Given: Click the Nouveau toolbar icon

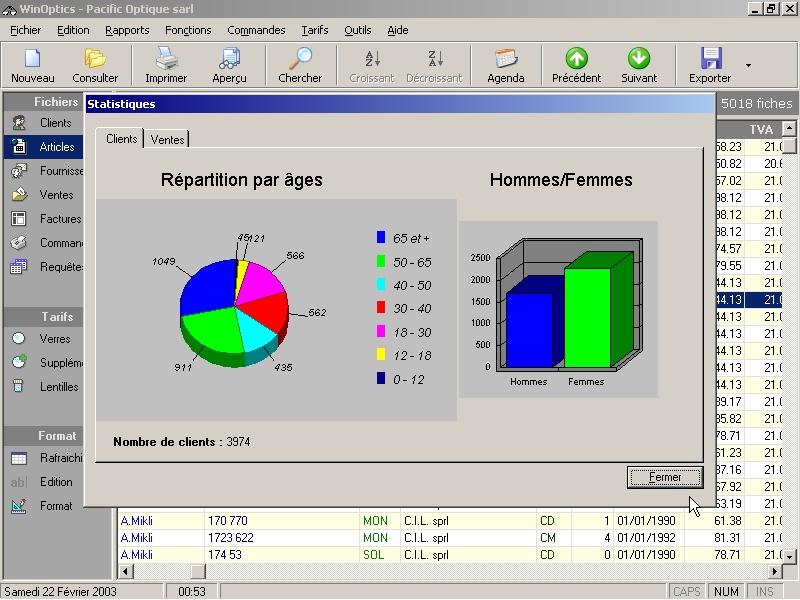Looking at the screenshot, I should click(x=33, y=59).
